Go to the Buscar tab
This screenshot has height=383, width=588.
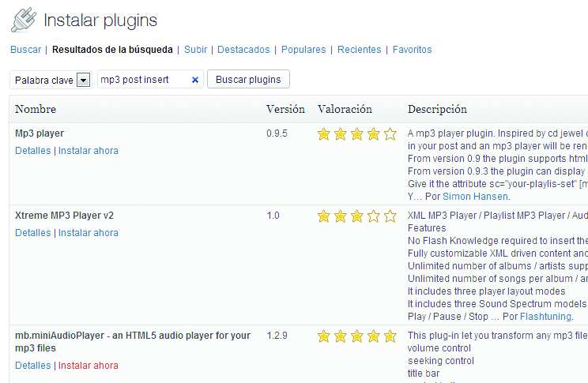[x=26, y=50]
